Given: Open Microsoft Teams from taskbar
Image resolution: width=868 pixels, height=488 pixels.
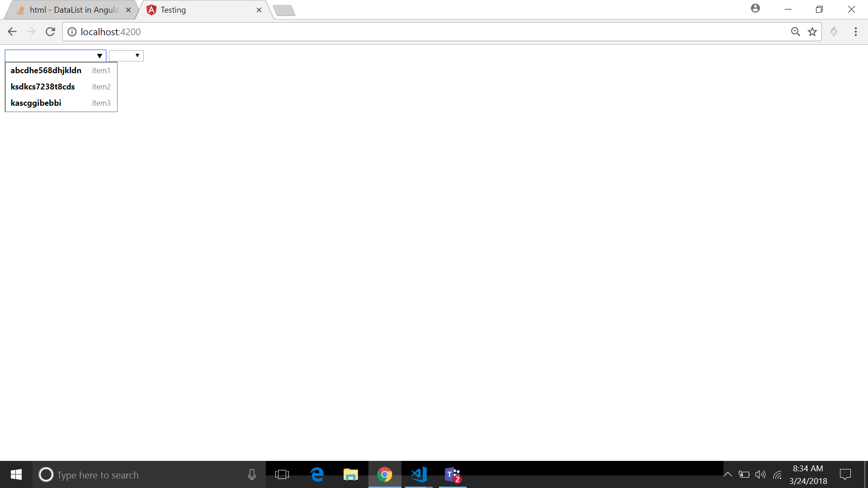Looking at the screenshot, I should point(452,474).
